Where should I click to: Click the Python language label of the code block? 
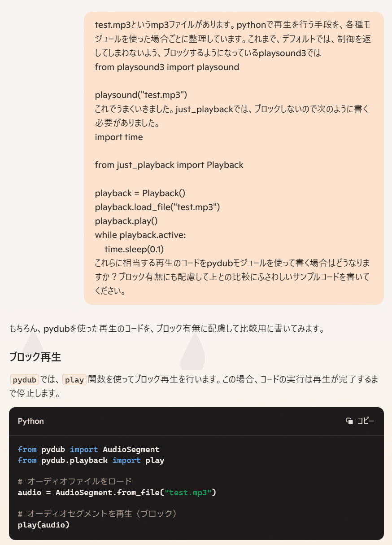[31, 421]
